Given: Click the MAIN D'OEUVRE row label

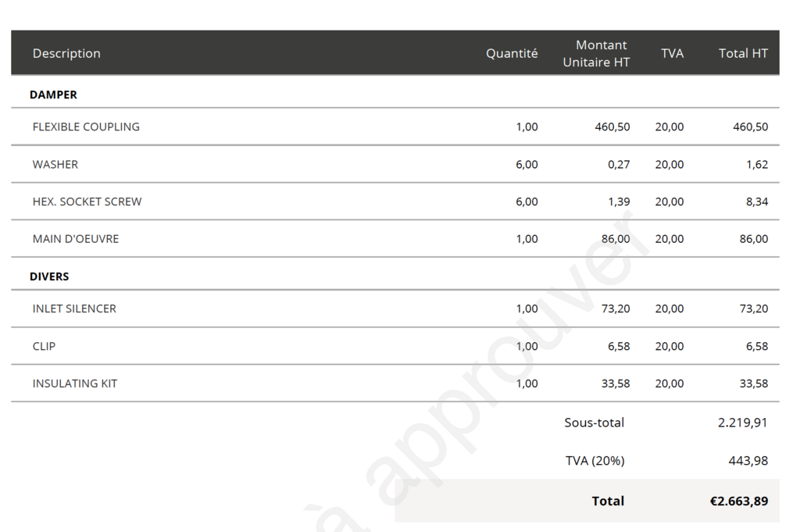Looking at the screenshot, I should point(76,239).
